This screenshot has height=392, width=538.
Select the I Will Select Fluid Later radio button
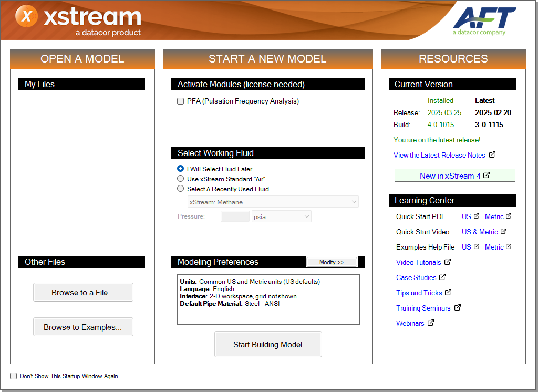click(x=181, y=169)
